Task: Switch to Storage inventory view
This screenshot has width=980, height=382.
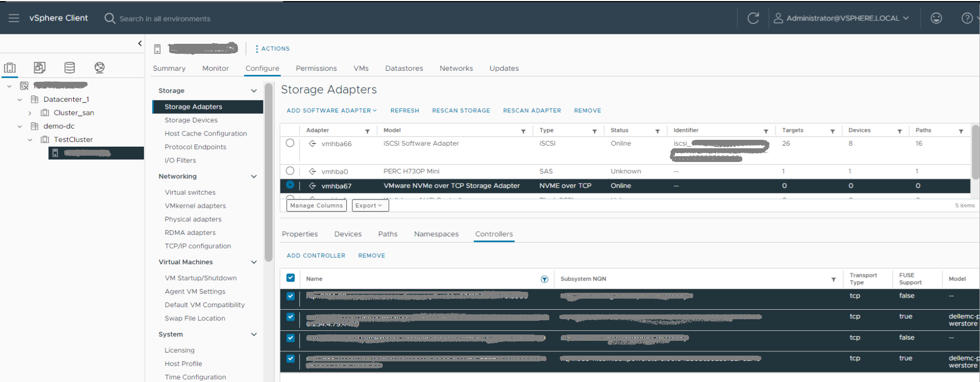Action: [x=70, y=68]
